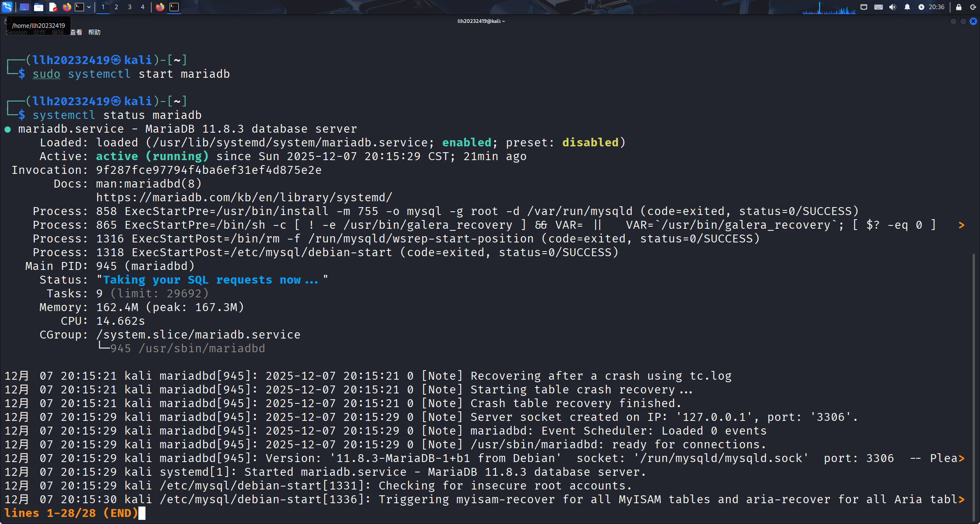The image size is (980, 524).
Task: Open terminal emulator launcher in panel
Action: [x=79, y=7]
